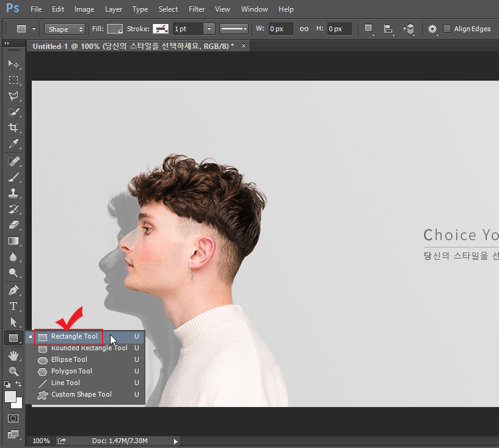Open the stroke type line options
This screenshot has height=448, width=499.
click(234, 29)
